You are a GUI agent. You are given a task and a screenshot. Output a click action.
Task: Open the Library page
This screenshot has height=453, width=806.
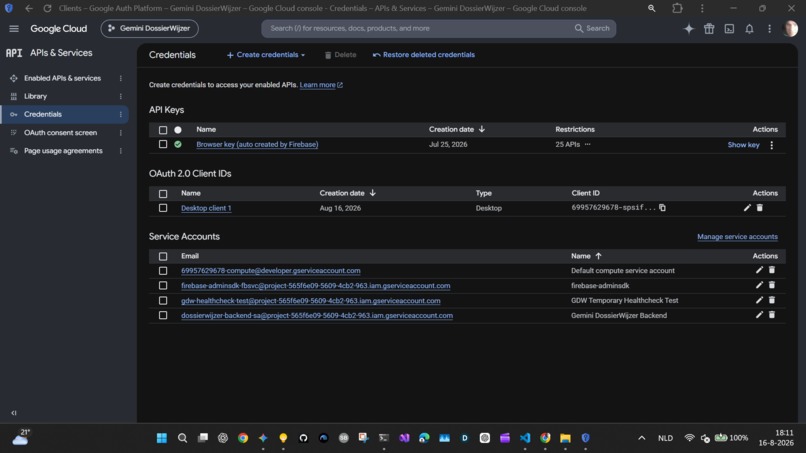(x=35, y=96)
